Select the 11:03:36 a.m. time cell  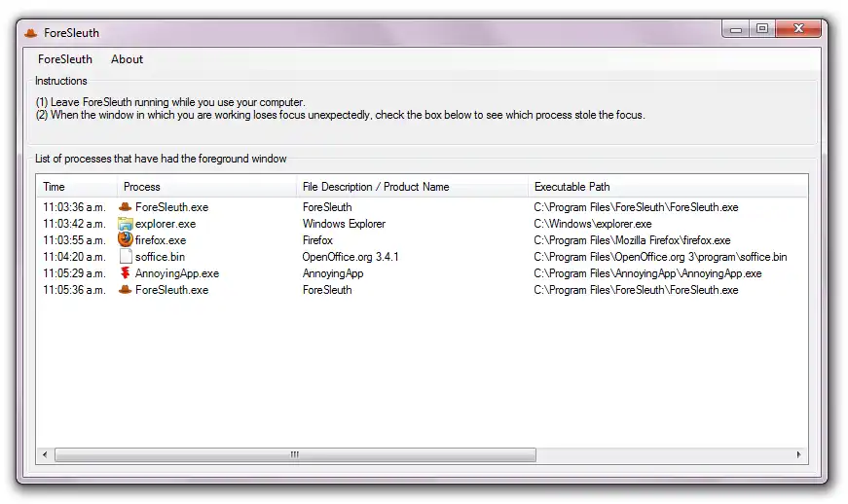click(x=74, y=207)
